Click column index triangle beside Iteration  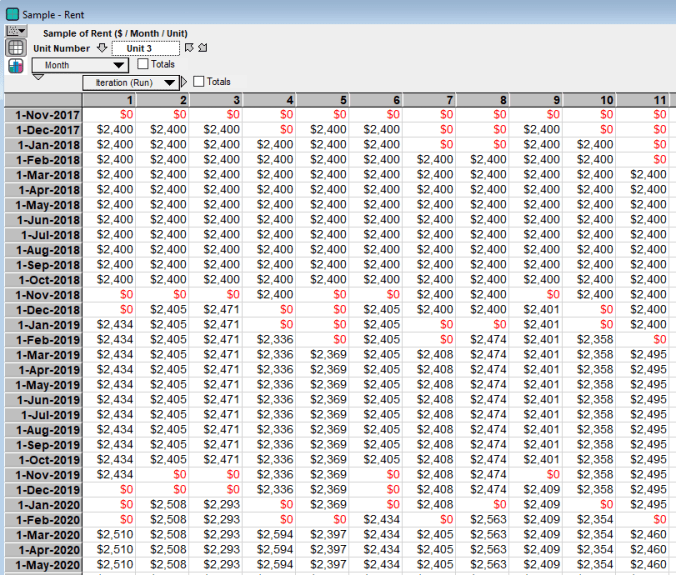coord(184,81)
